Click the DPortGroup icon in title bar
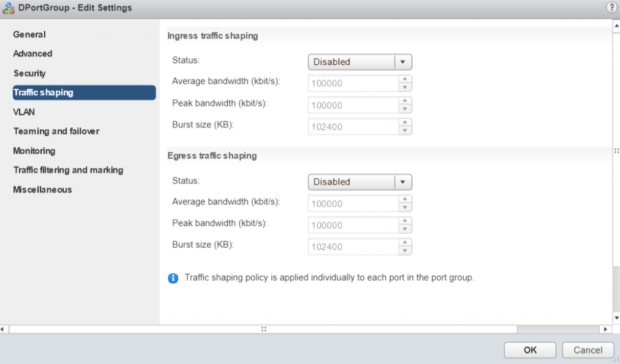Screen dimensions: 620x364 [9, 8]
